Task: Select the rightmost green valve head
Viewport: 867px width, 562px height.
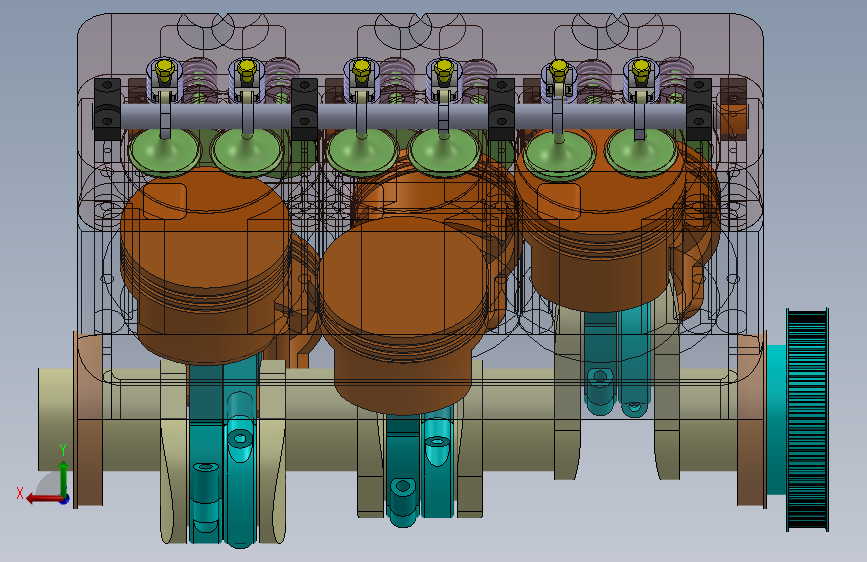Action: pos(641,152)
